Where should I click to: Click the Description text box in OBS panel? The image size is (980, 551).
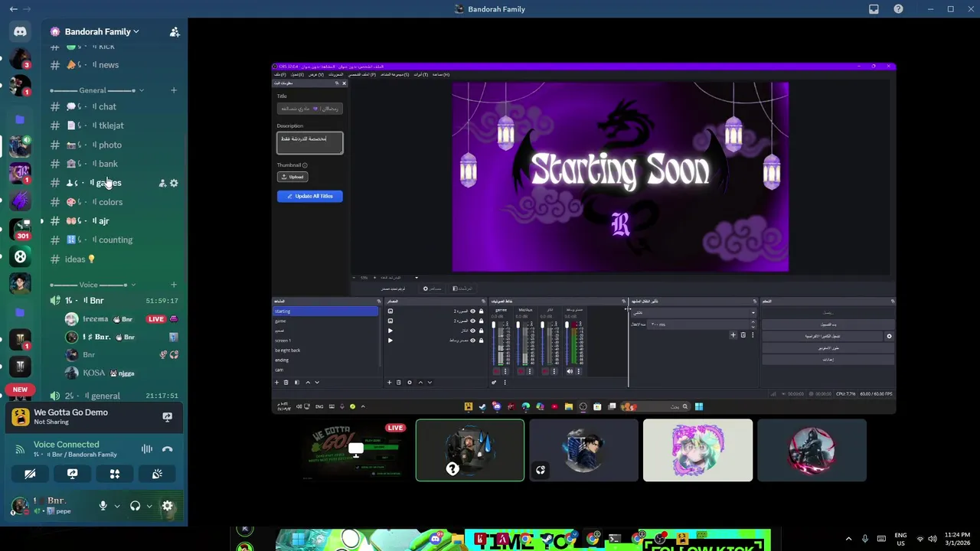tap(309, 143)
